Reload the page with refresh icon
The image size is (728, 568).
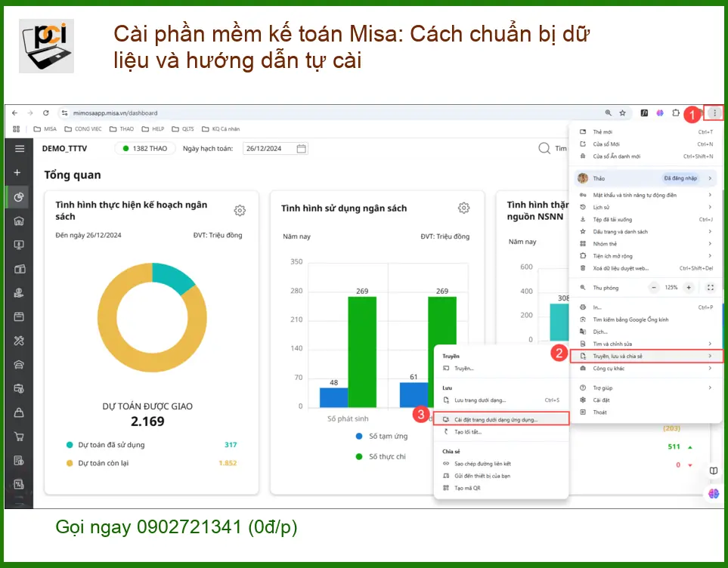click(x=45, y=113)
